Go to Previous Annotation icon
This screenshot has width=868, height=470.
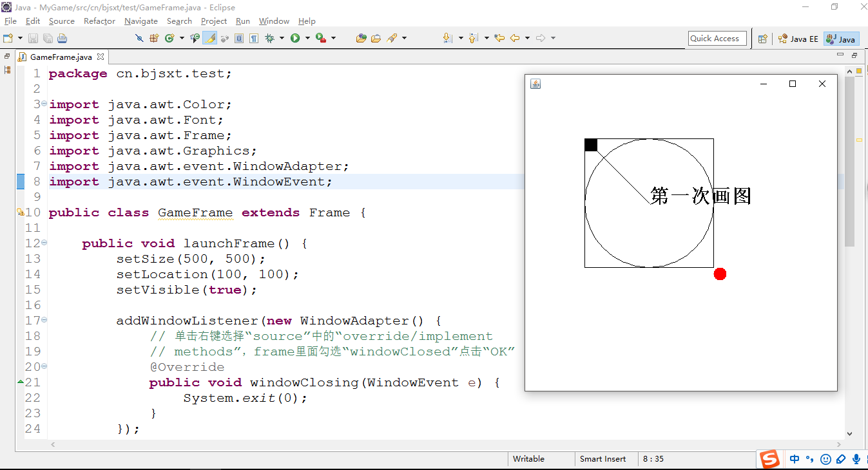click(x=473, y=38)
